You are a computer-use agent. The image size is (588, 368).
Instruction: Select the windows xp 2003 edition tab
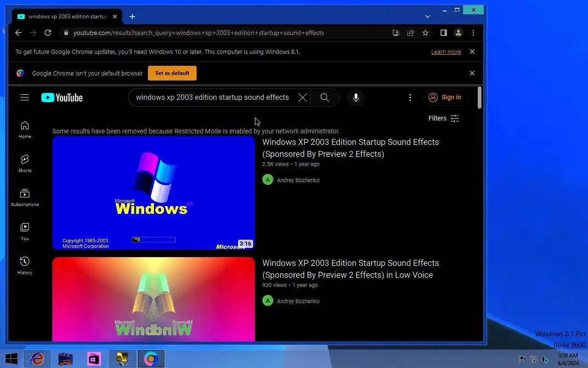point(68,17)
